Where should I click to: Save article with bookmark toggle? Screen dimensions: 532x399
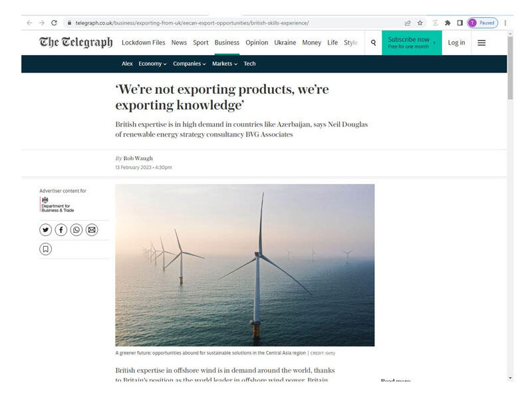(45, 249)
